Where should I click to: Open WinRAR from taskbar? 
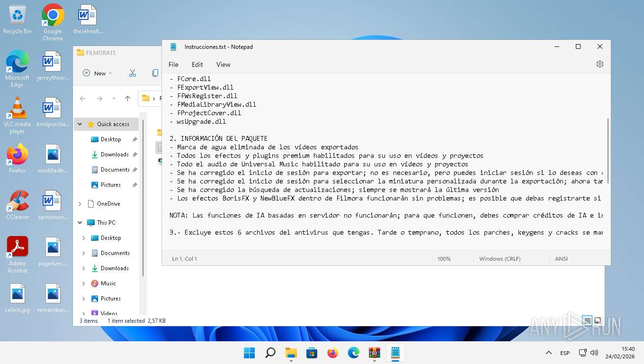coord(375,353)
